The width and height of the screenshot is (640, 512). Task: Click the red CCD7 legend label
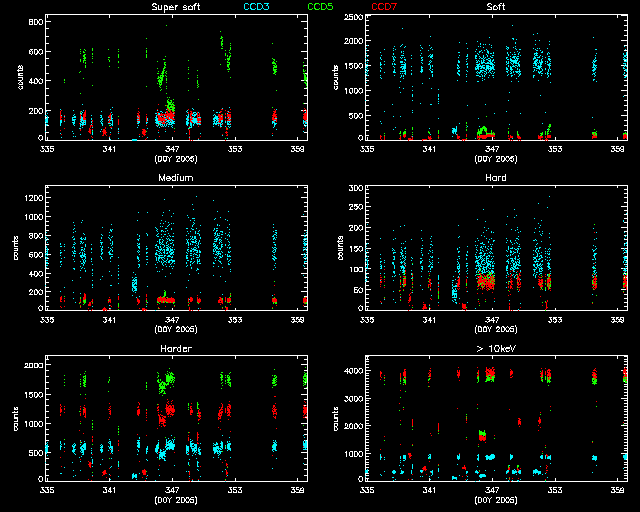(x=384, y=7)
